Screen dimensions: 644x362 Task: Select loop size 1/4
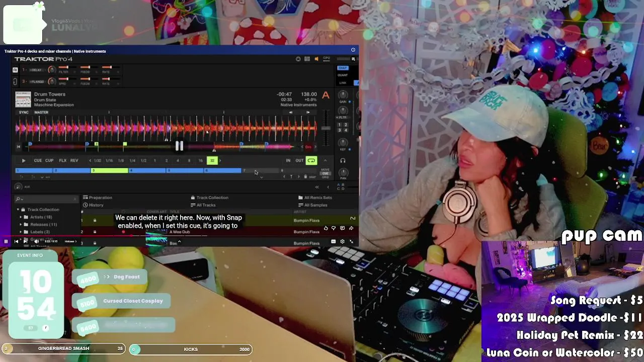pyautogui.click(x=132, y=160)
